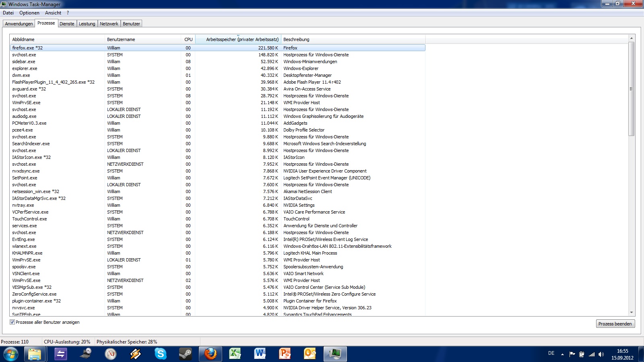Show hidden tray icons arrow
The image size is (644, 362).
(x=562, y=354)
